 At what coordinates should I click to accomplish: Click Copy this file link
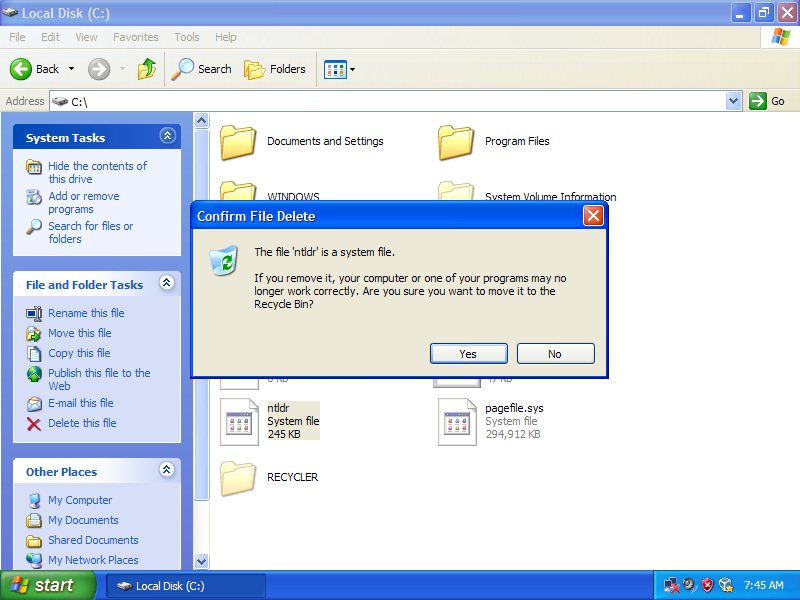(x=79, y=353)
